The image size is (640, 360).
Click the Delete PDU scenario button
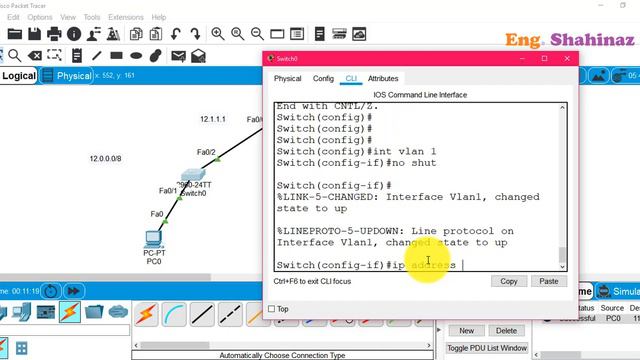coord(506,331)
